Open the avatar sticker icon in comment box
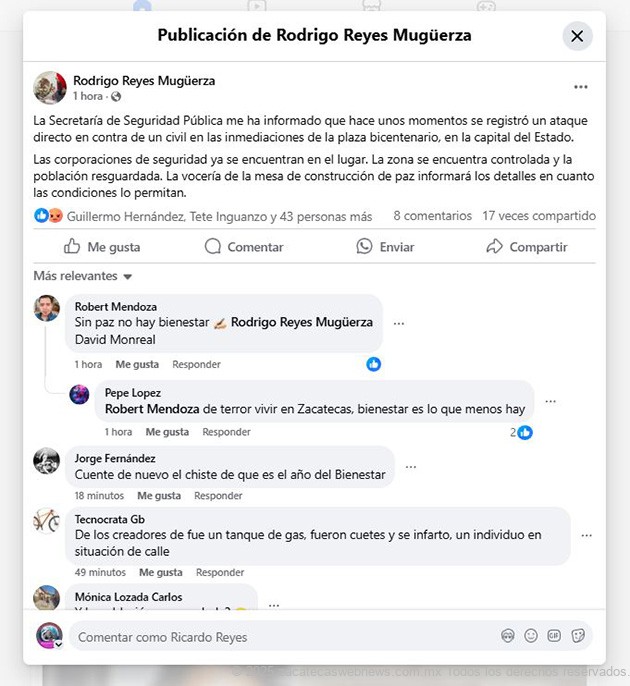This screenshot has width=630, height=686. tap(508, 636)
